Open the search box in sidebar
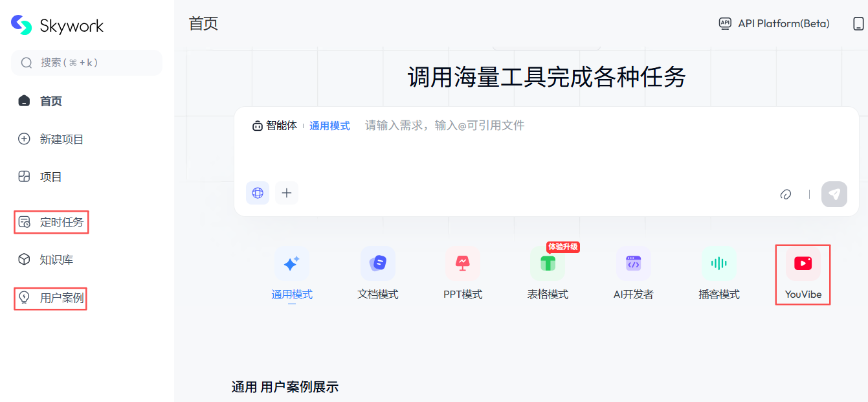Image resolution: width=868 pixels, height=402 pixels. [86, 63]
